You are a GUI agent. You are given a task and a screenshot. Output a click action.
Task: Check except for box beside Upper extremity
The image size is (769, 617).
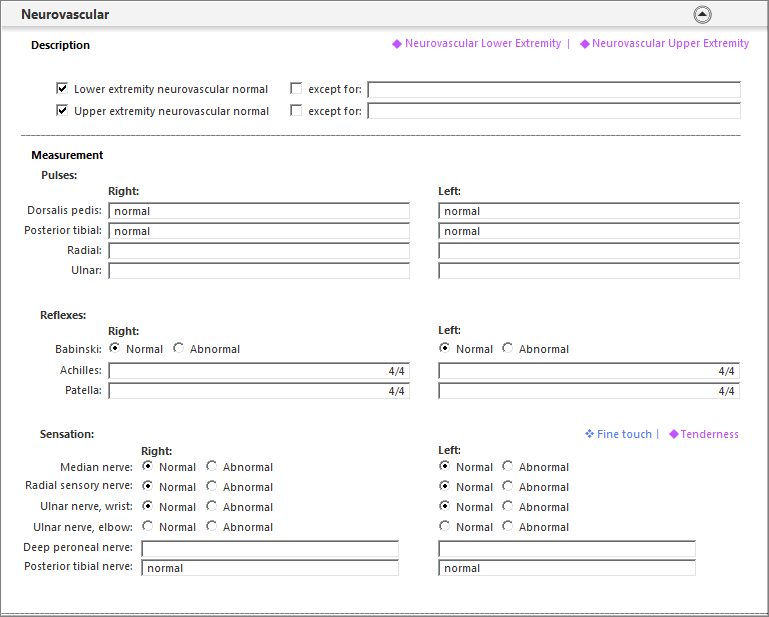[296, 110]
